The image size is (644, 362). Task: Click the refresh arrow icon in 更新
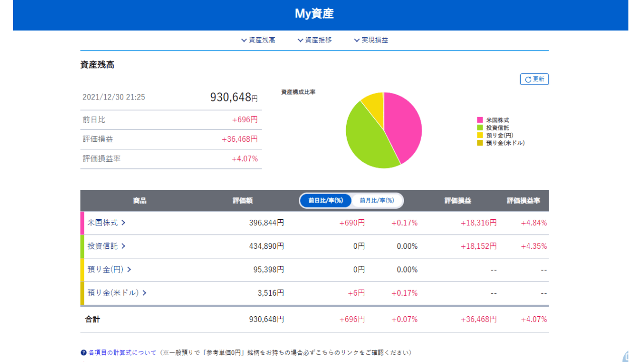(528, 79)
